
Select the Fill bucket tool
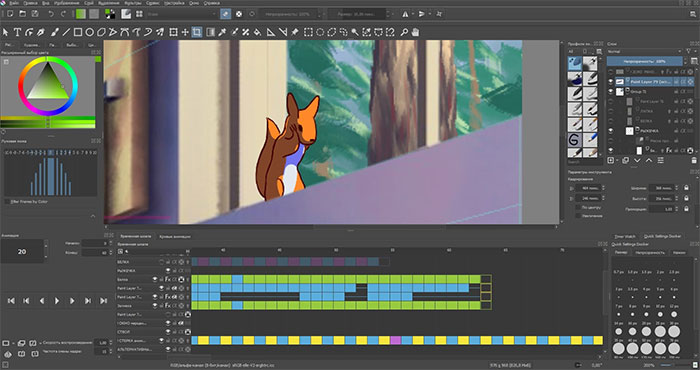257,32
